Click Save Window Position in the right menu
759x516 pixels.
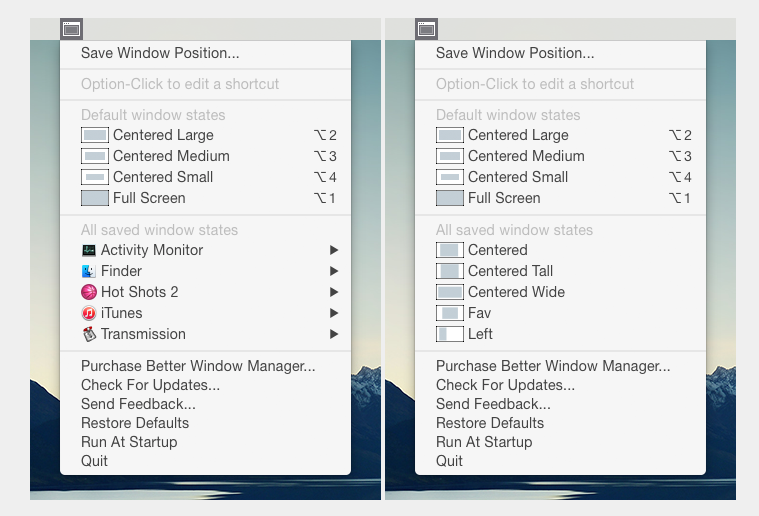click(x=514, y=53)
